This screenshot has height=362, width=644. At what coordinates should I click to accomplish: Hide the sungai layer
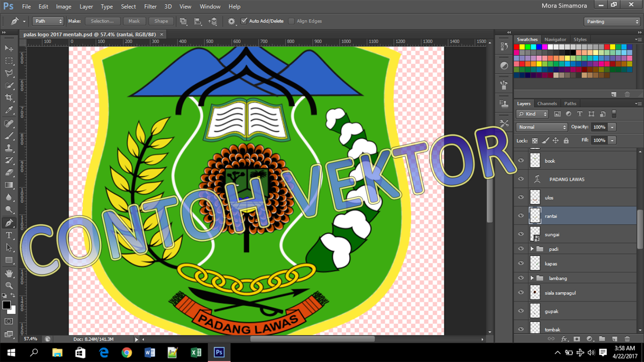click(521, 234)
